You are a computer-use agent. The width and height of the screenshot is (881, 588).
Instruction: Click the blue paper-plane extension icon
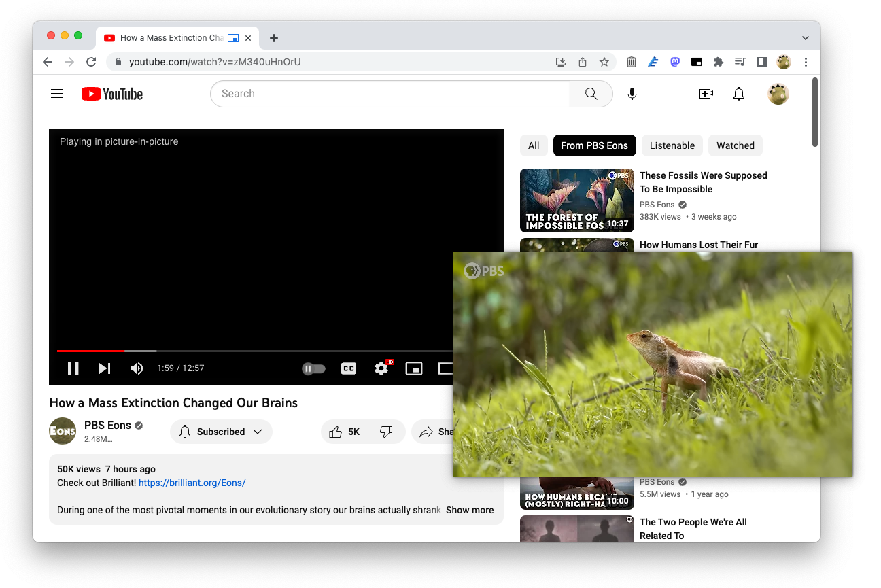653,62
